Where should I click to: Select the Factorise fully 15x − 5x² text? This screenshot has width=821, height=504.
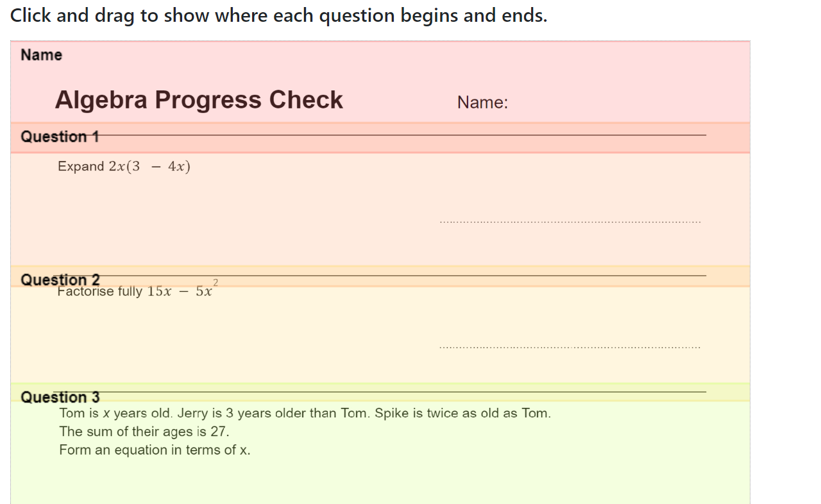[135, 290]
